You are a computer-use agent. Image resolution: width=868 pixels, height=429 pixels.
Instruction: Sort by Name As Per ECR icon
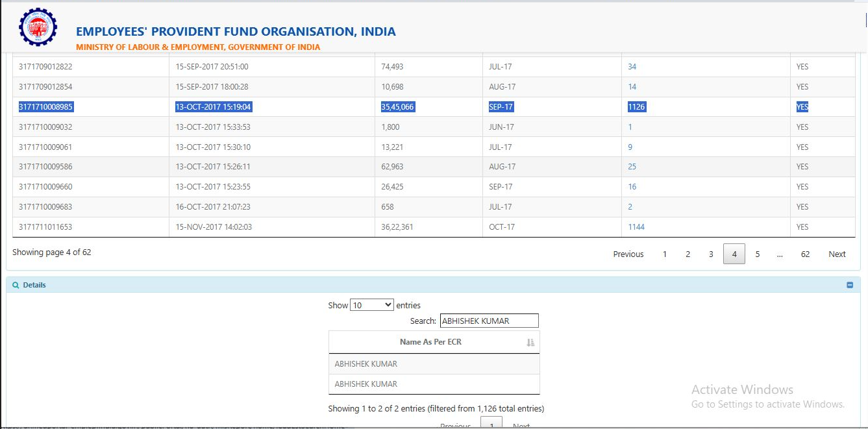click(530, 342)
